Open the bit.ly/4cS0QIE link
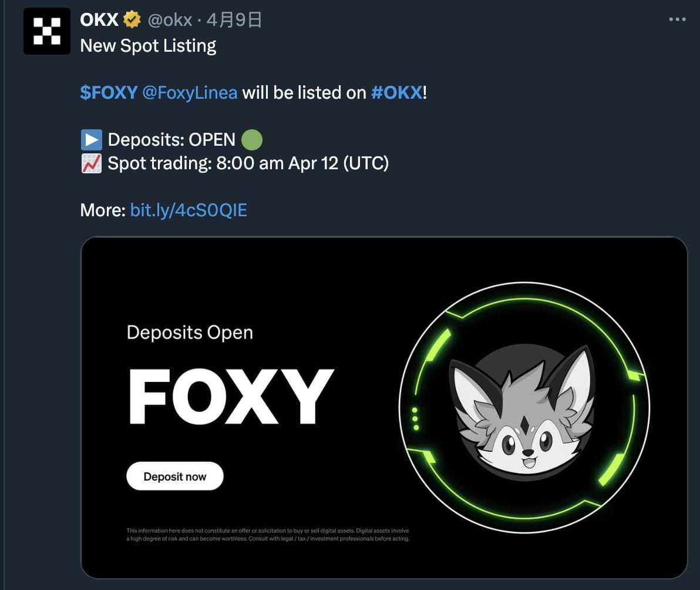700x590 pixels. 189,210
